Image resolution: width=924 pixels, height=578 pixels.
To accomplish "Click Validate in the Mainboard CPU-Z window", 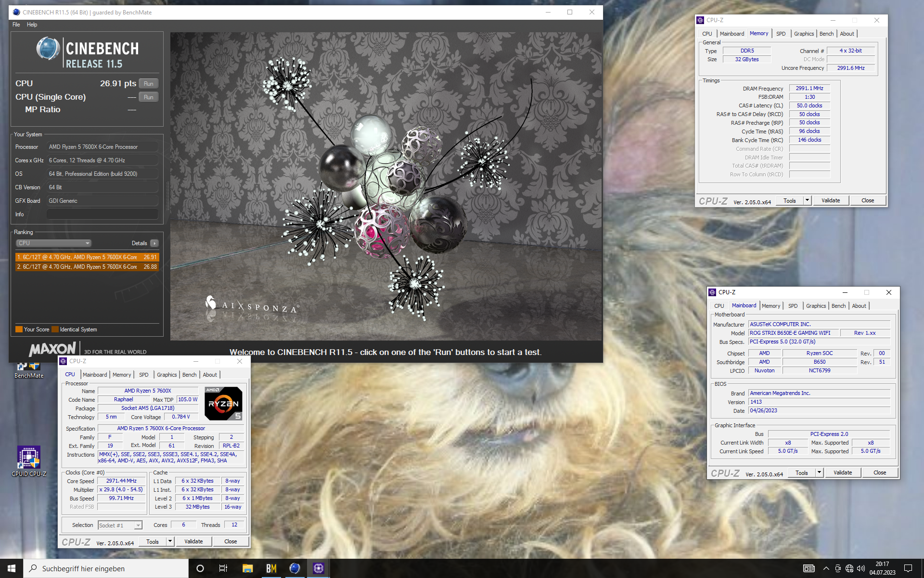I will pos(843,473).
